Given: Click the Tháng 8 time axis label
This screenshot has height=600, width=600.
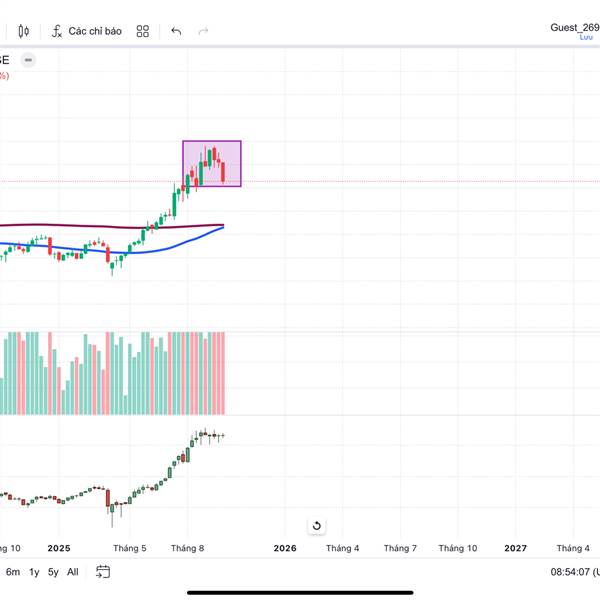Looking at the screenshot, I should pyautogui.click(x=187, y=548).
